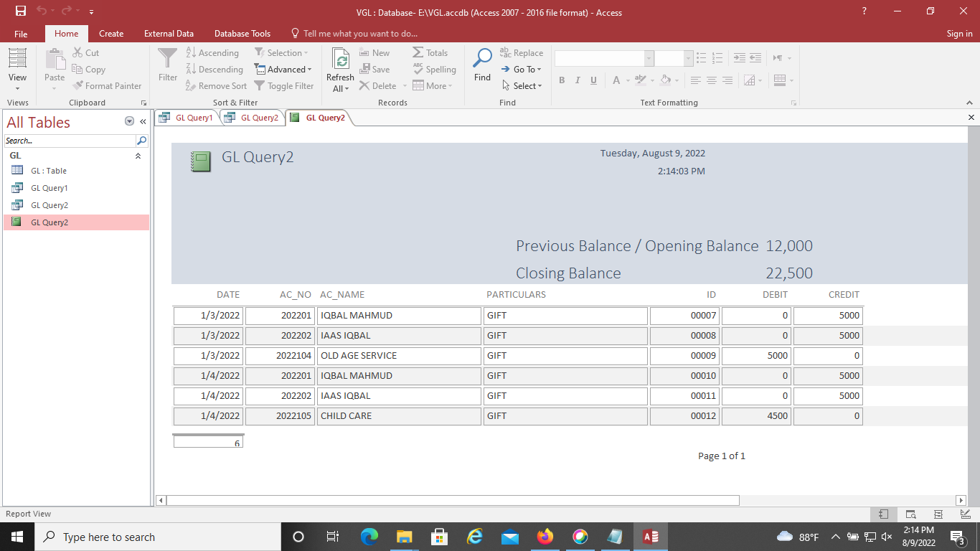Open More dropdown in Records group
This screenshot has width=980, height=551.
point(433,86)
